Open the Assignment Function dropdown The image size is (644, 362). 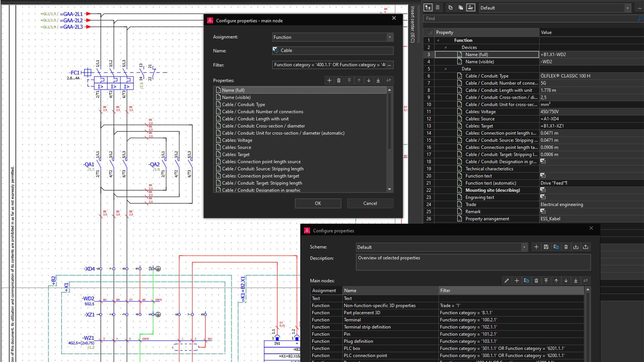pyautogui.click(x=390, y=37)
